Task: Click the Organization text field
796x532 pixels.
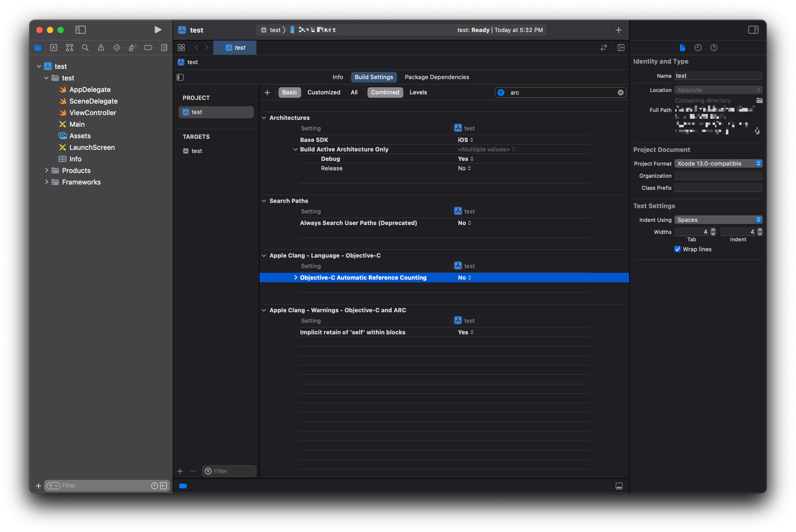Action: click(x=718, y=176)
